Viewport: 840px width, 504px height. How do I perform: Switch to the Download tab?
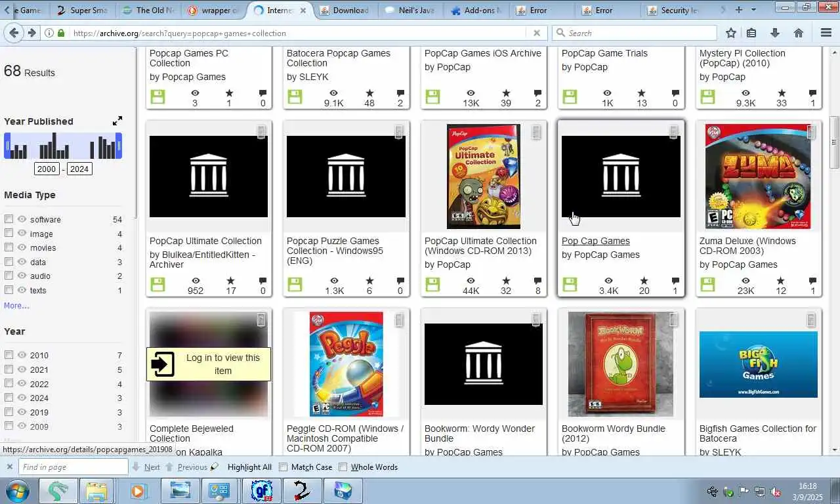345,10
